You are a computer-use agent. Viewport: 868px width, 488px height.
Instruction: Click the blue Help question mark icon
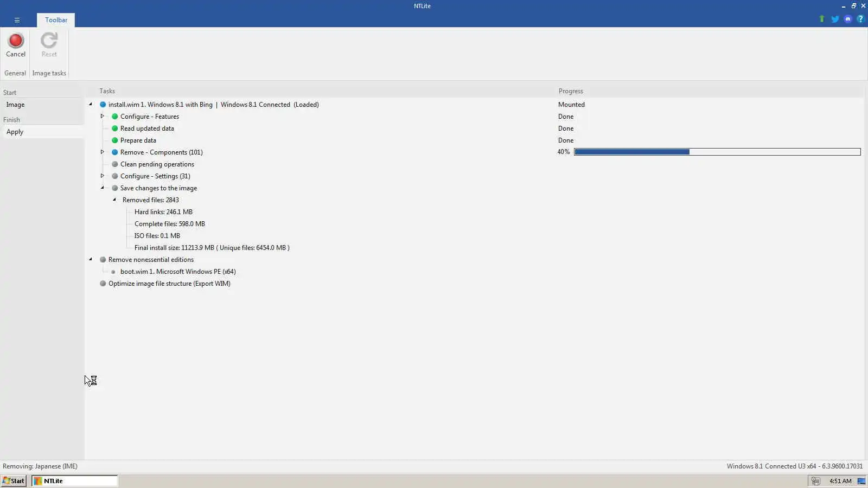[860, 19]
